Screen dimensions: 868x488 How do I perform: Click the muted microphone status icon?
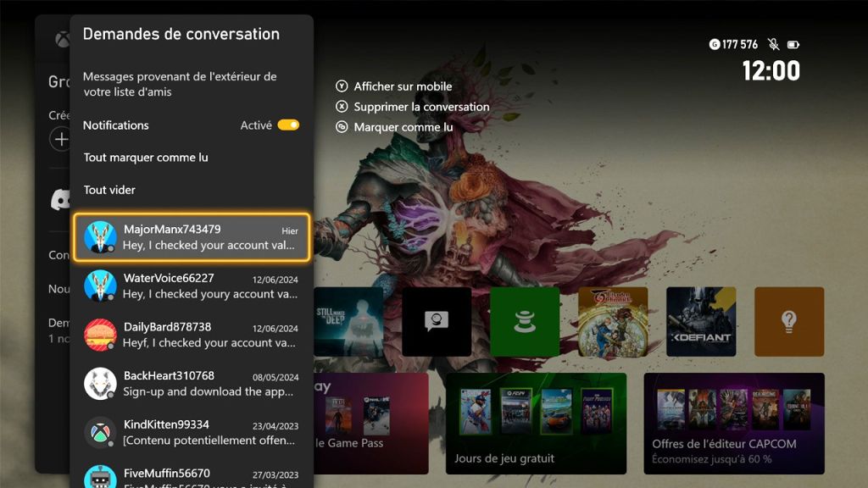(773, 44)
